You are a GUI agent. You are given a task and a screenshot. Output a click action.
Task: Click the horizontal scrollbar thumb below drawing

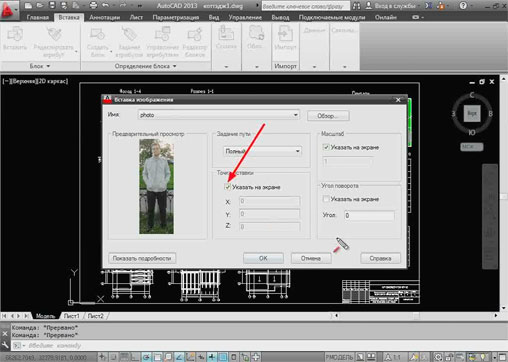416,315
